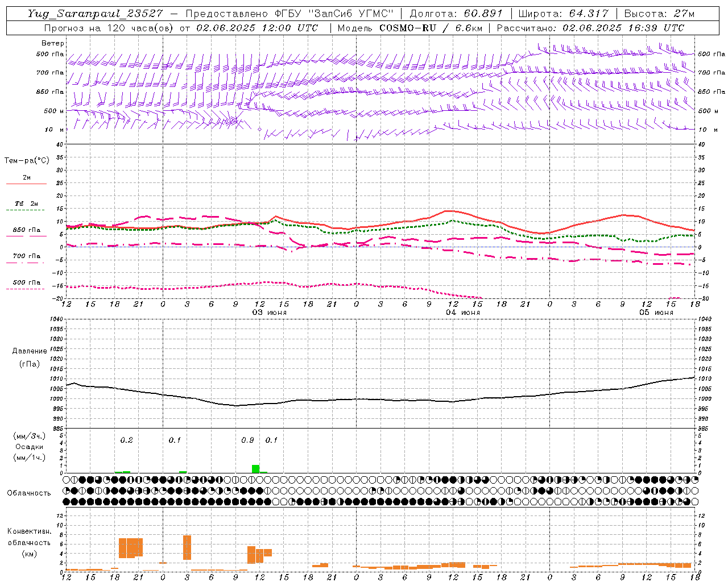Click the "Давление" pressure label
Viewport: 728px width, 582px height.
click(x=30, y=351)
